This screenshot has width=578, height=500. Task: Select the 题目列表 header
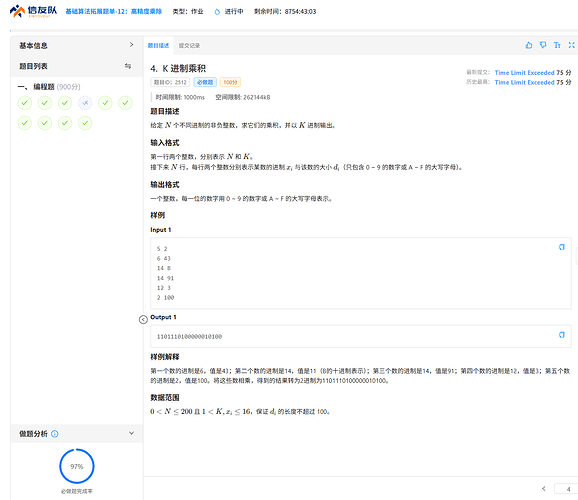pyautogui.click(x=33, y=66)
